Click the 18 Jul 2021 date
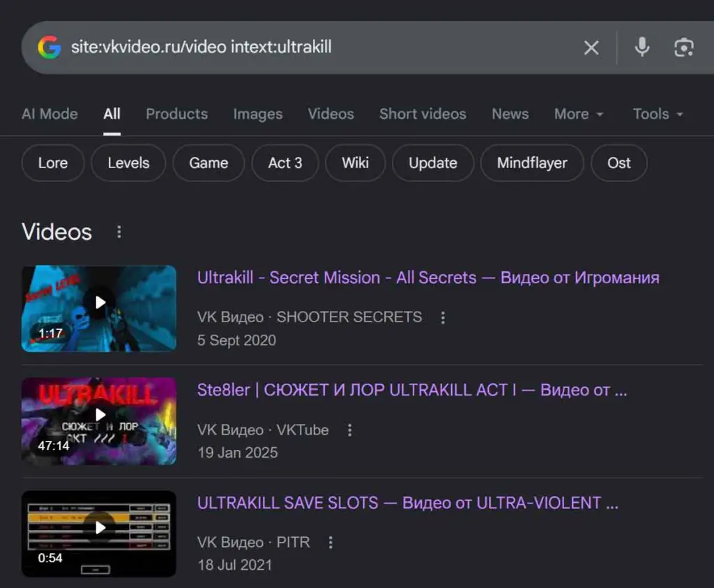 234,565
